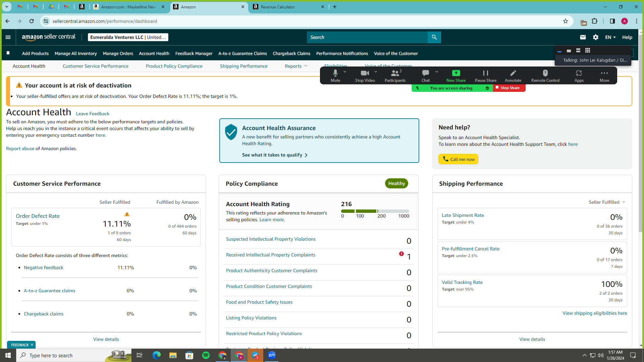
Task: Open the Chrome tab search dropdown
Action: pyautogui.click(x=7, y=7)
